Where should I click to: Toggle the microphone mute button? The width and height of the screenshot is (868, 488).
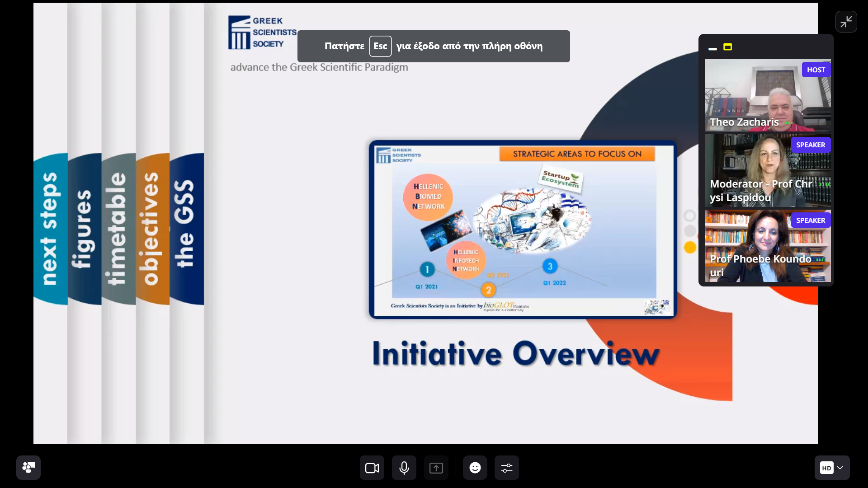[404, 468]
